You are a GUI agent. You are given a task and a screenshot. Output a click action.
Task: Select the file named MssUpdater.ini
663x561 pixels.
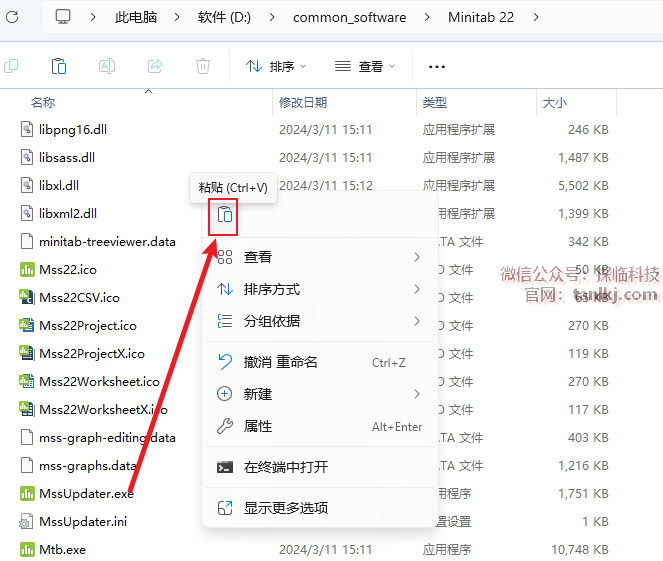point(83,521)
